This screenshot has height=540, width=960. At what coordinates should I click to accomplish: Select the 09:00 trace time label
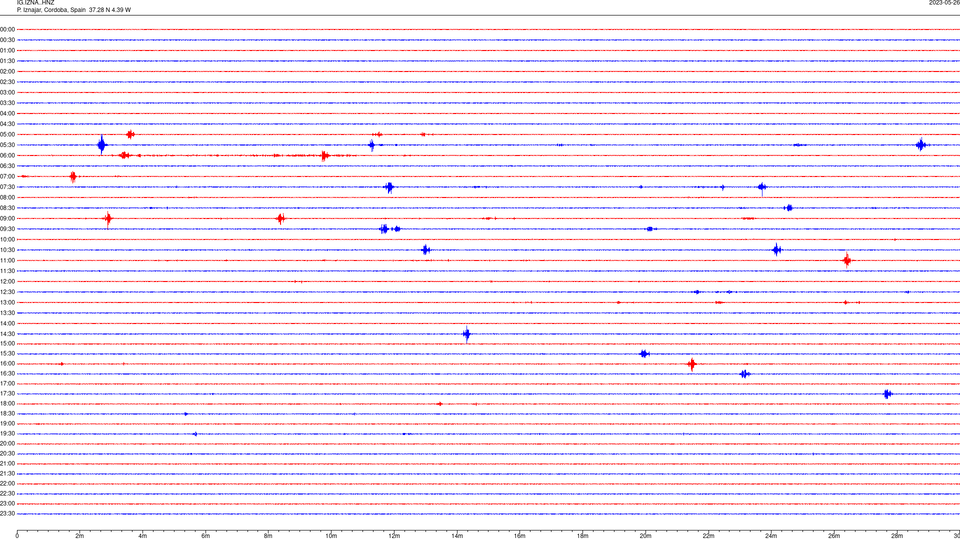coord(7,219)
